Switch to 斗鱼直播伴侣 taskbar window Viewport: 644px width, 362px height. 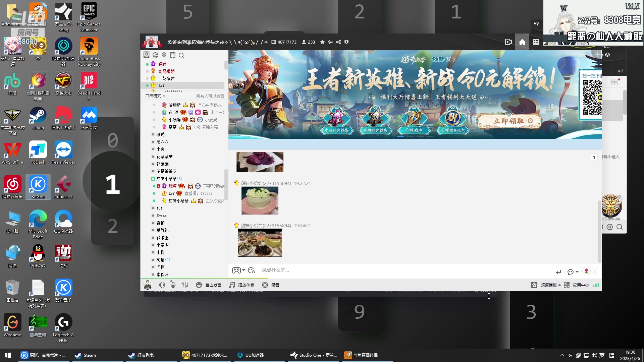(x=366, y=355)
